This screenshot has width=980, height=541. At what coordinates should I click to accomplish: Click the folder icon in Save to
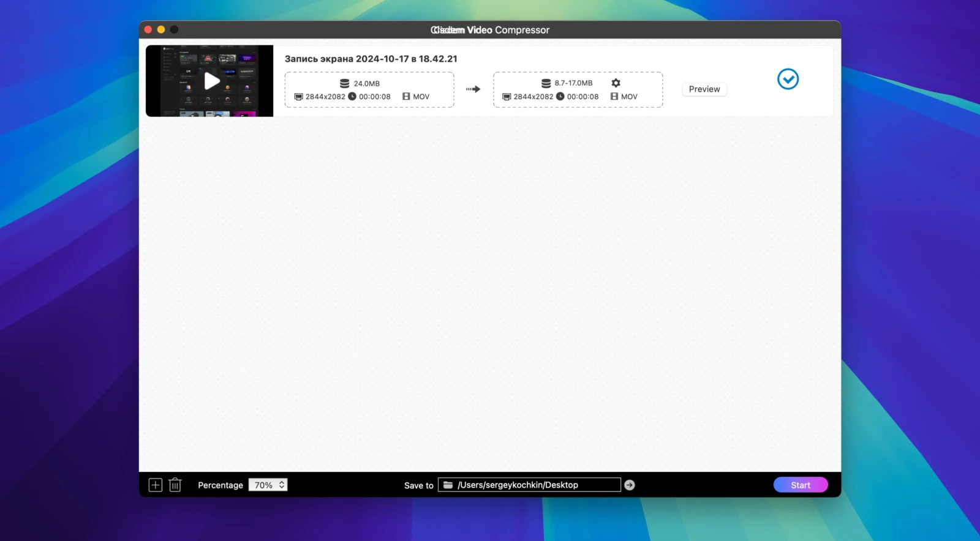click(x=448, y=485)
